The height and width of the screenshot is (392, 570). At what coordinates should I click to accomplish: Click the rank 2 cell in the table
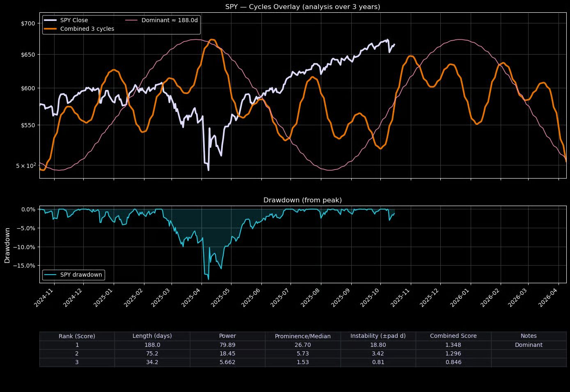[77, 354]
